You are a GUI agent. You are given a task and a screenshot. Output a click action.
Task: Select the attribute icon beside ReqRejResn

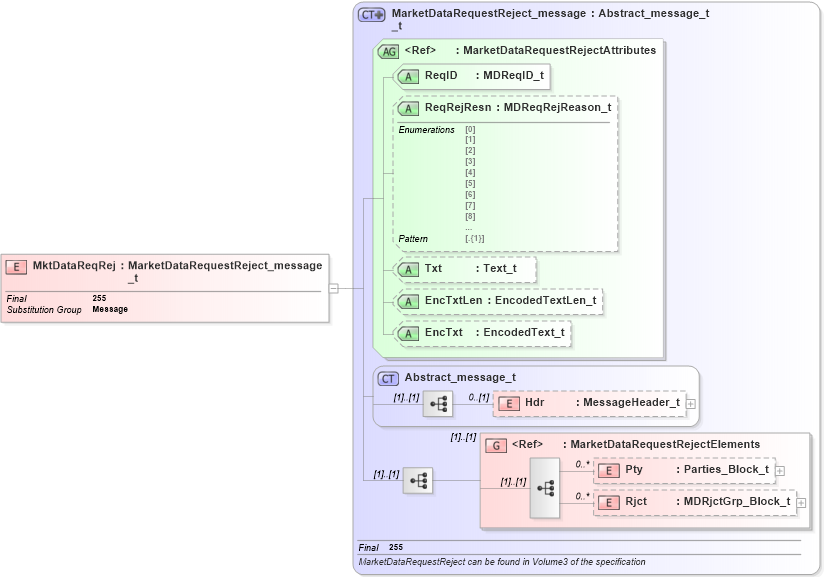(x=408, y=107)
